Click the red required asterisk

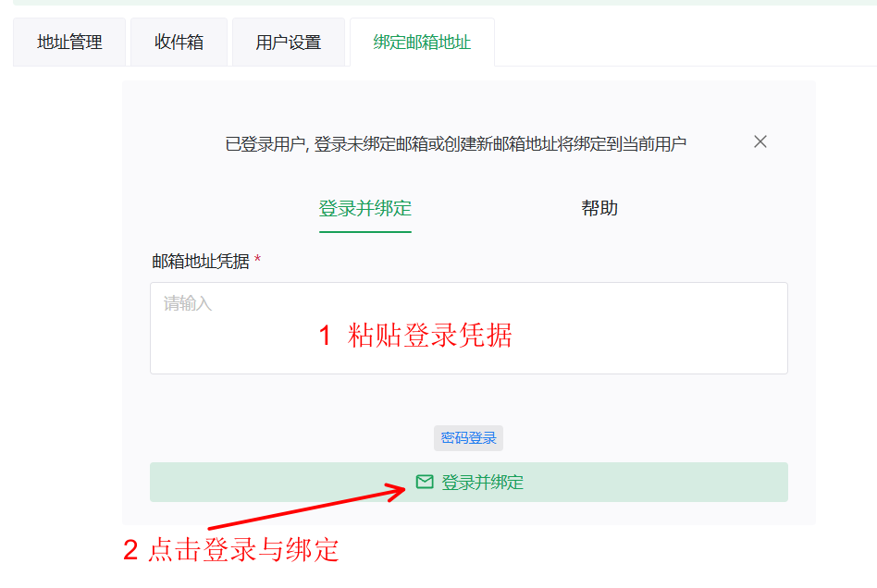pos(258,262)
